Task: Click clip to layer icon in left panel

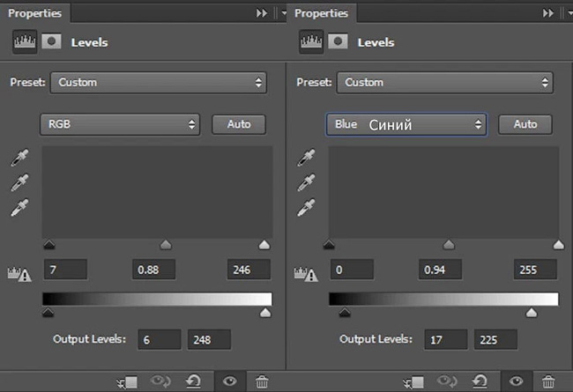Action: pyautogui.click(x=127, y=382)
